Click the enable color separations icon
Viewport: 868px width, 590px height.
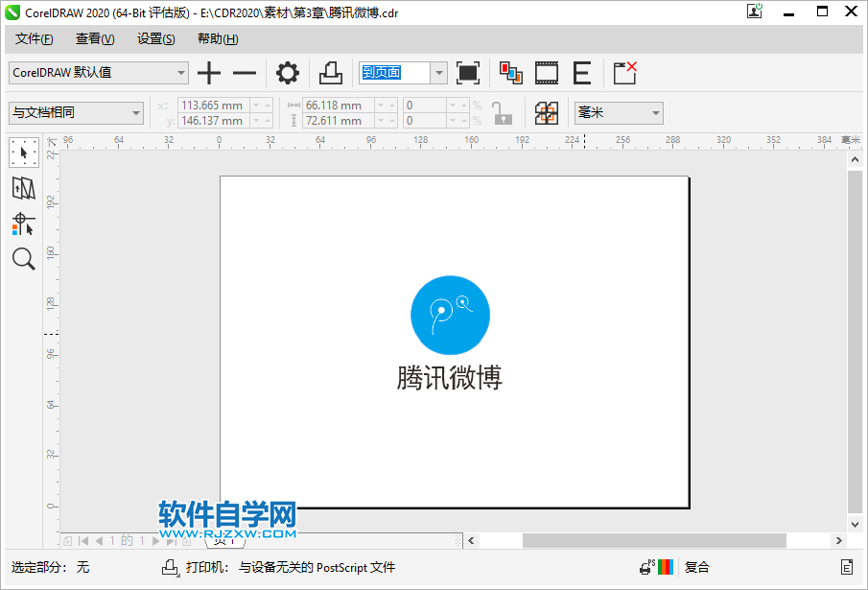510,73
